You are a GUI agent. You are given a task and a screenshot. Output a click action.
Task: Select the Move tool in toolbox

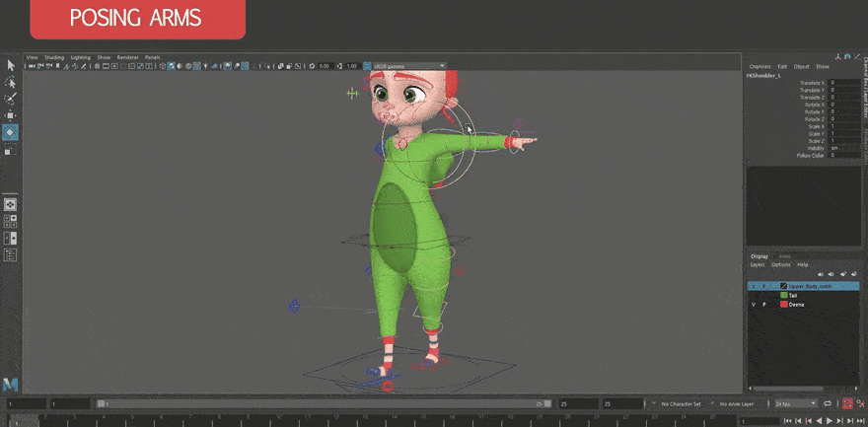pyautogui.click(x=10, y=115)
